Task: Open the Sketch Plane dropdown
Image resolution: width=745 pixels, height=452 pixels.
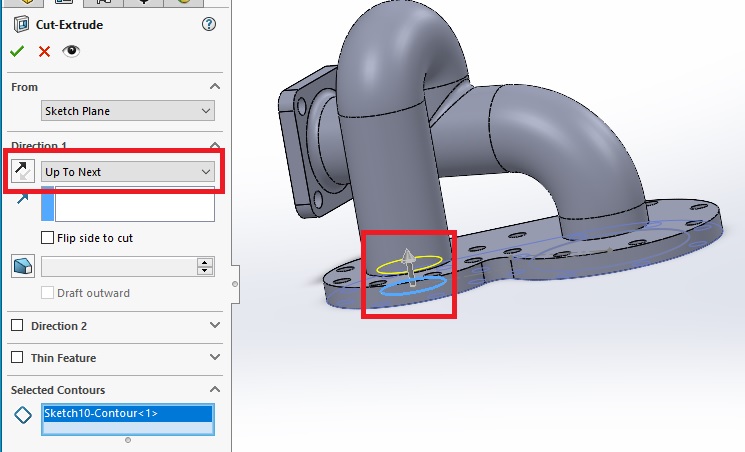Action: coord(127,111)
